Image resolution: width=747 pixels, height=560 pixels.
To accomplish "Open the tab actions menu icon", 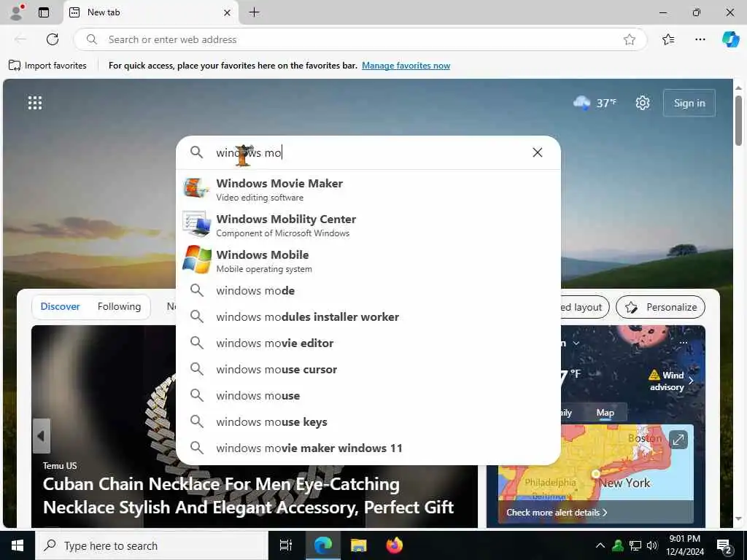I will pos(44,12).
